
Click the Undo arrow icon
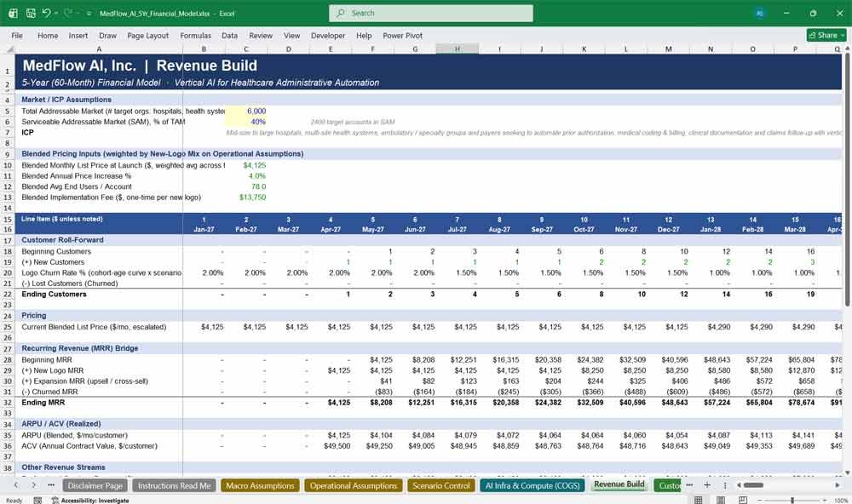click(47, 13)
